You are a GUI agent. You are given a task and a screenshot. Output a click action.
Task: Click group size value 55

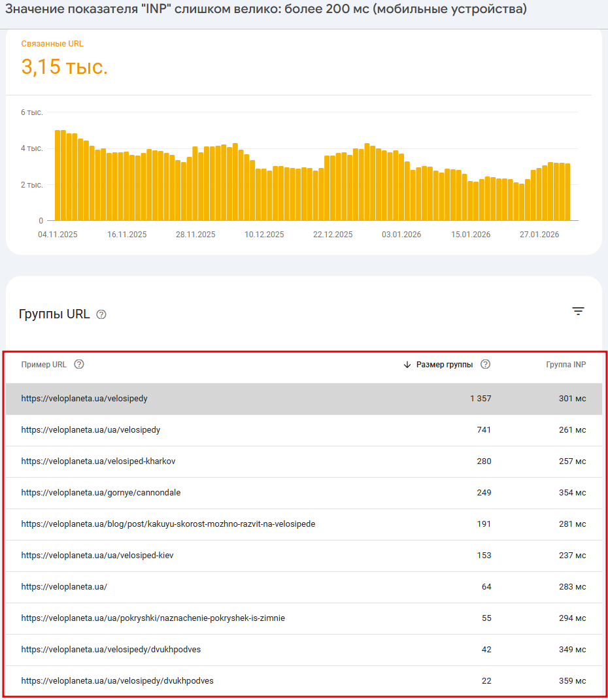coord(486,618)
